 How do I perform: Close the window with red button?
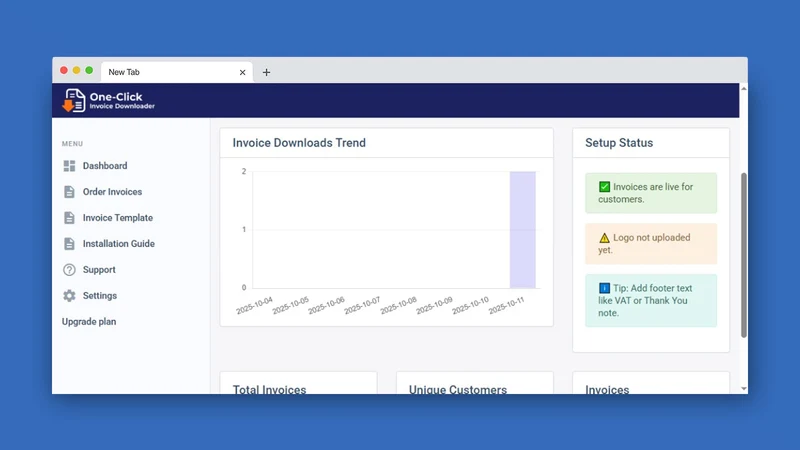point(64,70)
